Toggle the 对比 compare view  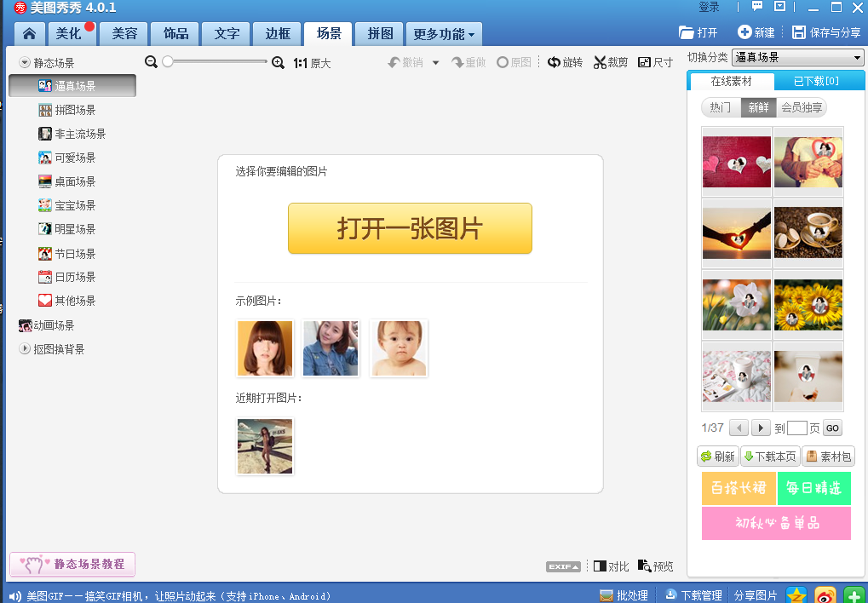[x=611, y=566]
